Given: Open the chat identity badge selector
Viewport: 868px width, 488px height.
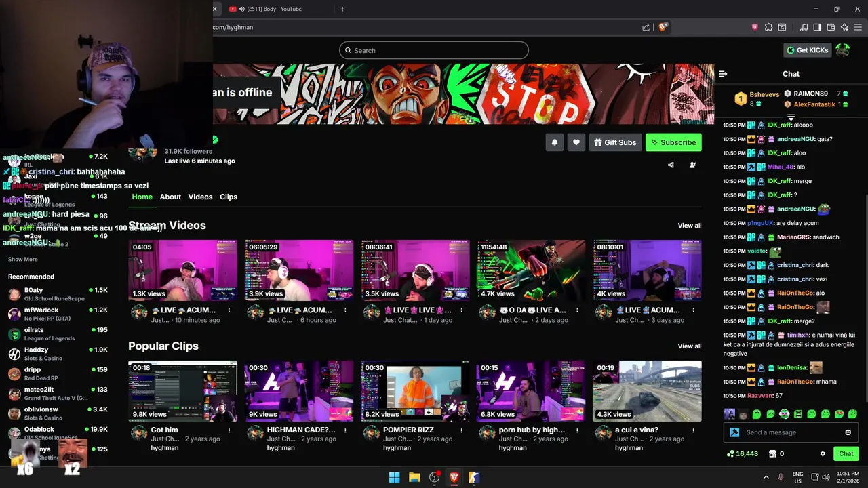Looking at the screenshot, I should [x=734, y=432].
